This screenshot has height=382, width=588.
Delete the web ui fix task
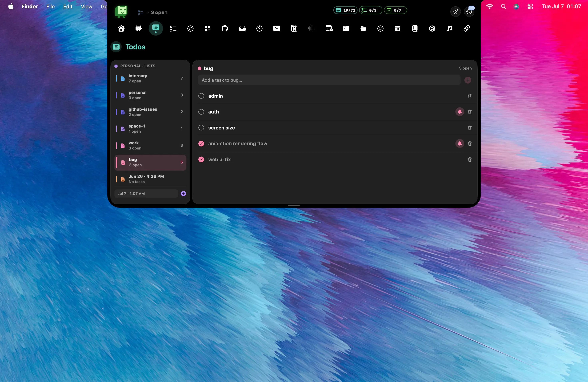point(470,160)
